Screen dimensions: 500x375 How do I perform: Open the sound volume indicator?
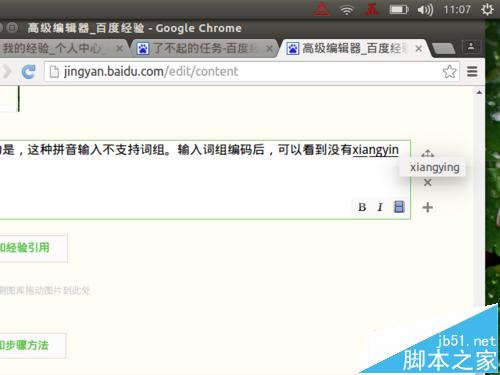tap(425, 9)
